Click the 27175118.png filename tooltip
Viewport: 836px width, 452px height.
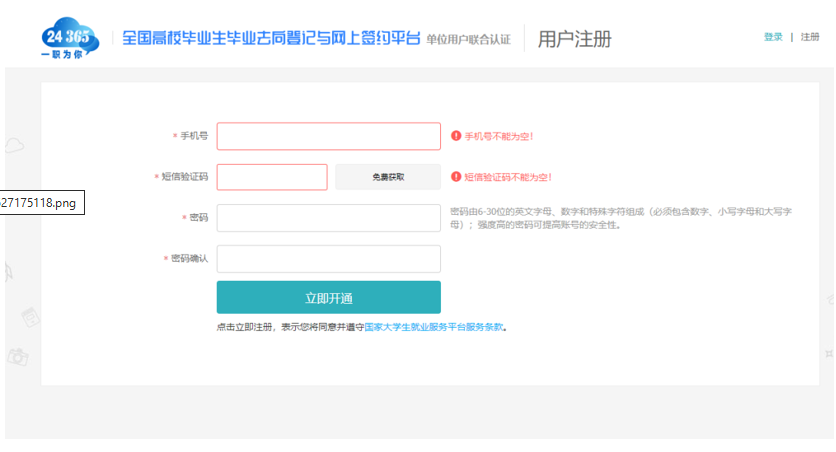coord(40,202)
